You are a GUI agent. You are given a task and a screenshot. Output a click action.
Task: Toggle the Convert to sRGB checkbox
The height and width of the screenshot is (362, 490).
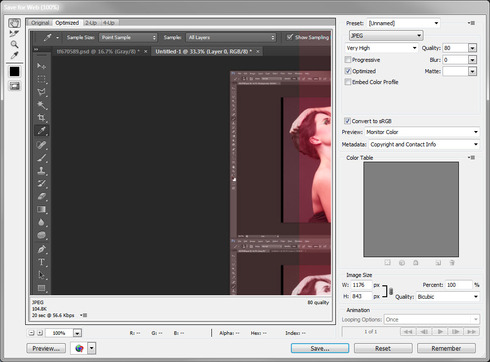pos(347,121)
